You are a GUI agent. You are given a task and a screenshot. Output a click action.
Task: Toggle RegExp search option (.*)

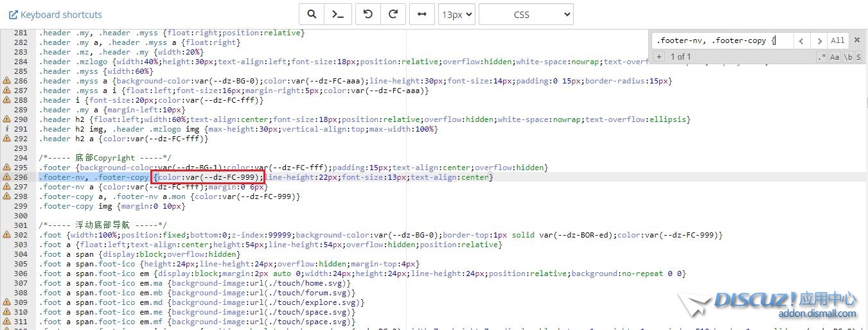click(x=822, y=57)
